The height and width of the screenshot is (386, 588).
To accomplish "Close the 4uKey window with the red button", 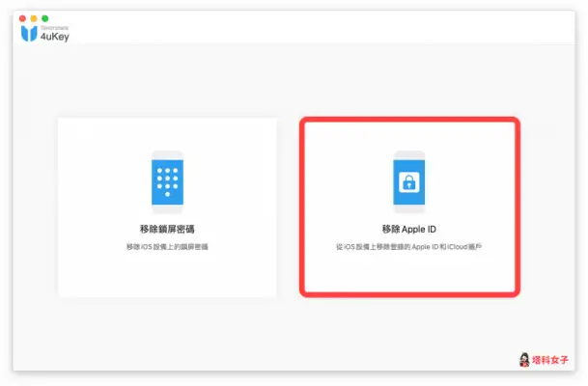I will (x=22, y=18).
